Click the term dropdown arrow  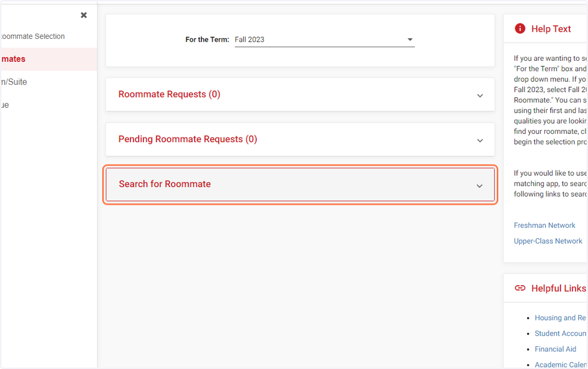pos(410,40)
